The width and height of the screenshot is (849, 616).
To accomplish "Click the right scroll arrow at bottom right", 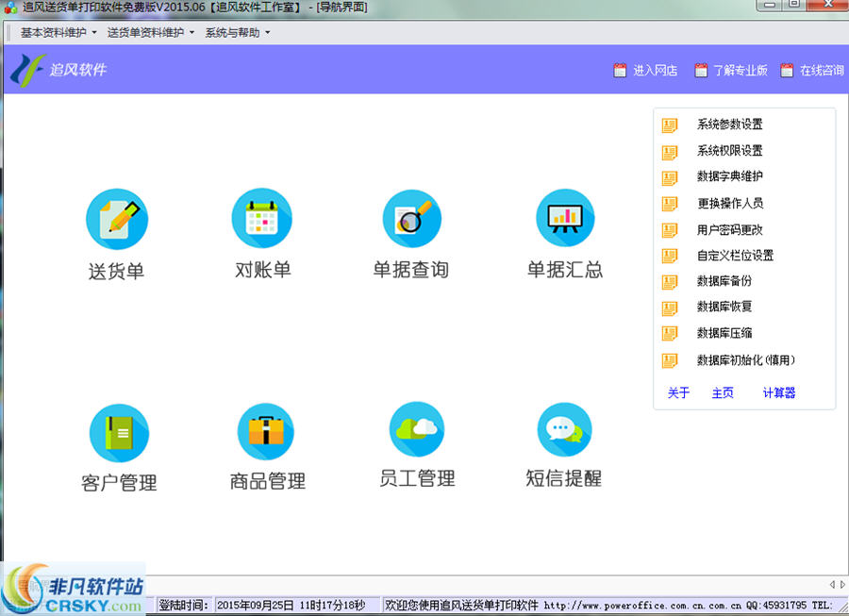I will click(x=842, y=585).
